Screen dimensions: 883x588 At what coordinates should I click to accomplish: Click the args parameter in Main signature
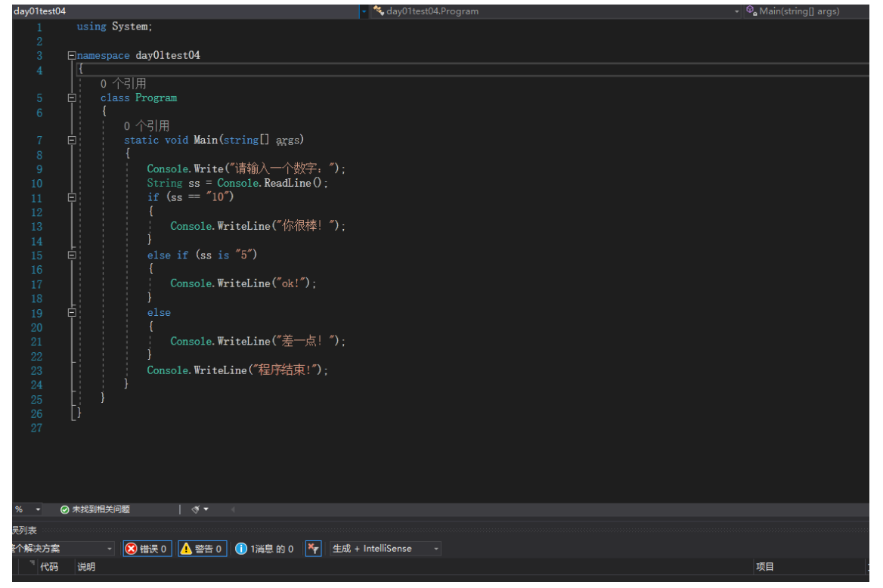pyautogui.click(x=288, y=141)
